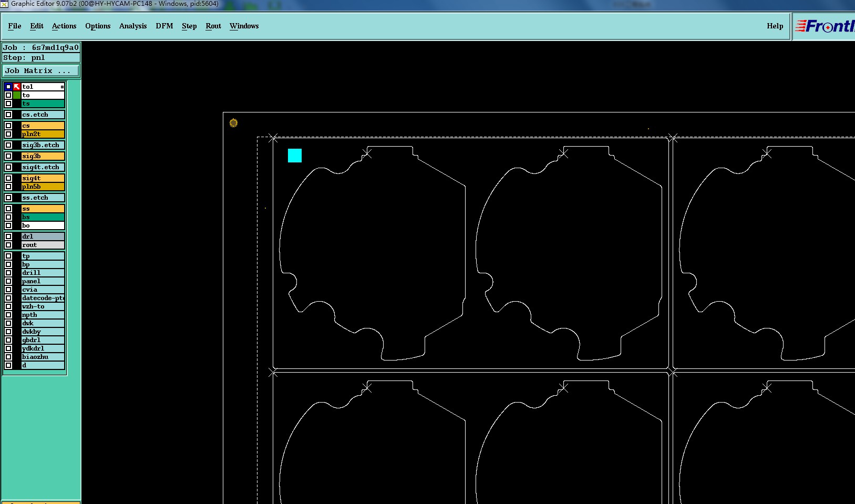The height and width of the screenshot is (504, 855).
Task: Select the wzh-to layer name
Action: click(x=43, y=306)
